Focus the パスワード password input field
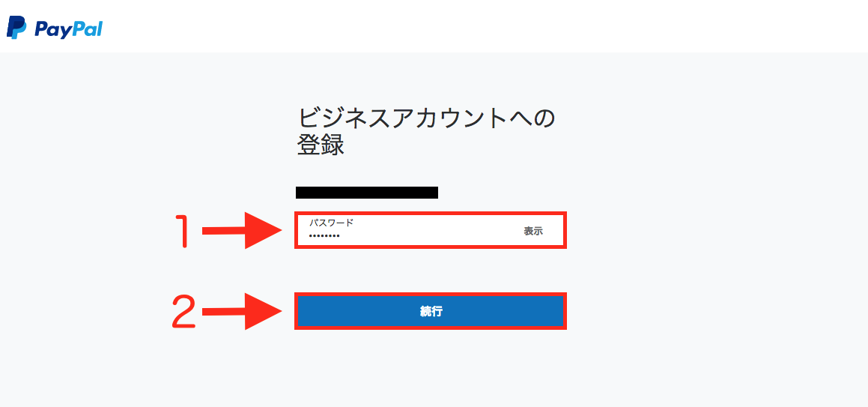 430,230
